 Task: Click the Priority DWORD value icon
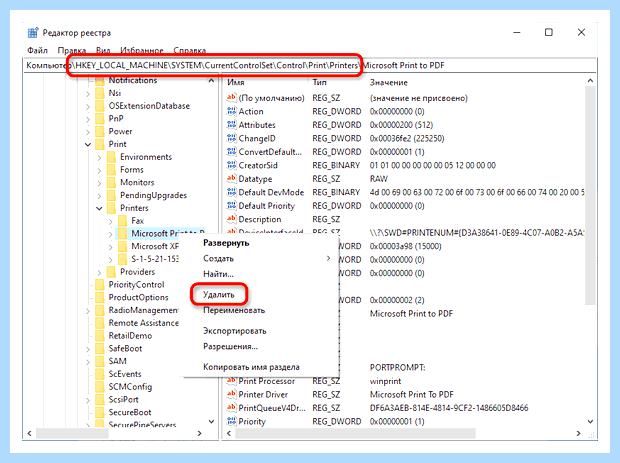pos(231,421)
